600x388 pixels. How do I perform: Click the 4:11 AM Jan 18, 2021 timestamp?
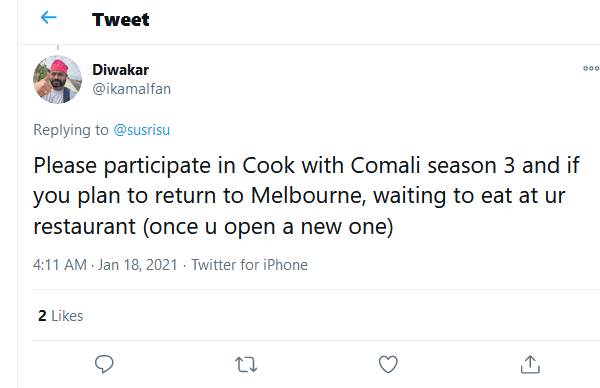[105, 265]
